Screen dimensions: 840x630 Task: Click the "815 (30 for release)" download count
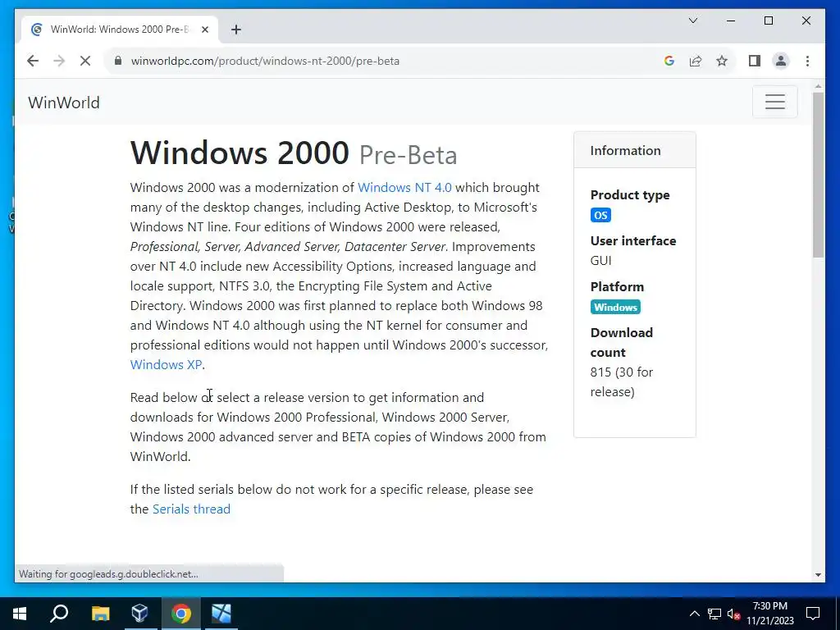[x=622, y=382]
